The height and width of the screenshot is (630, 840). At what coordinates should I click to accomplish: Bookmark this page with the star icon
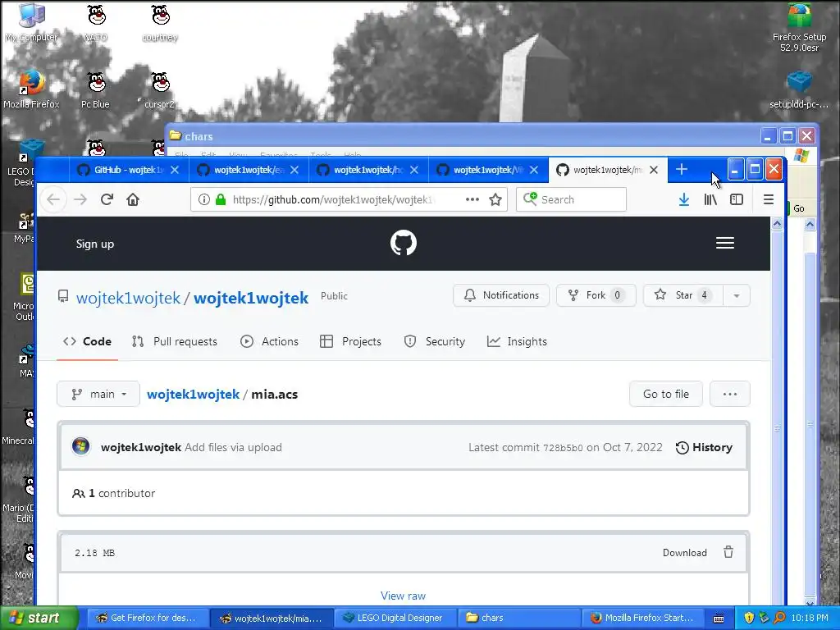click(x=495, y=200)
